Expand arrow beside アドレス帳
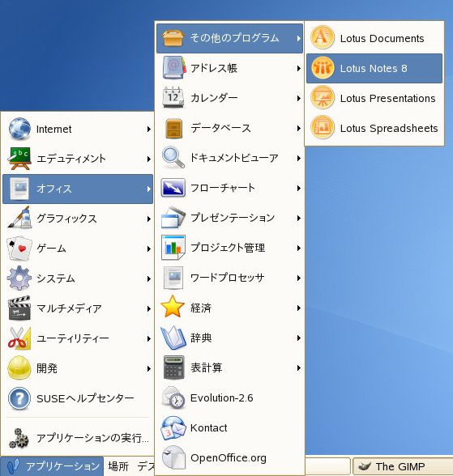 pos(299,68)
